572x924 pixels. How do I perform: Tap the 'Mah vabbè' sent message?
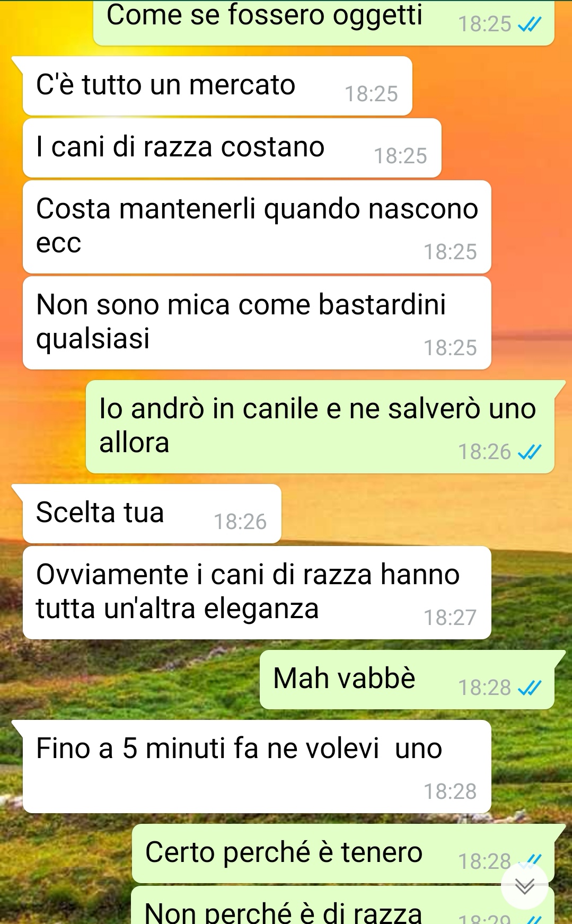(x=407, y=680)
